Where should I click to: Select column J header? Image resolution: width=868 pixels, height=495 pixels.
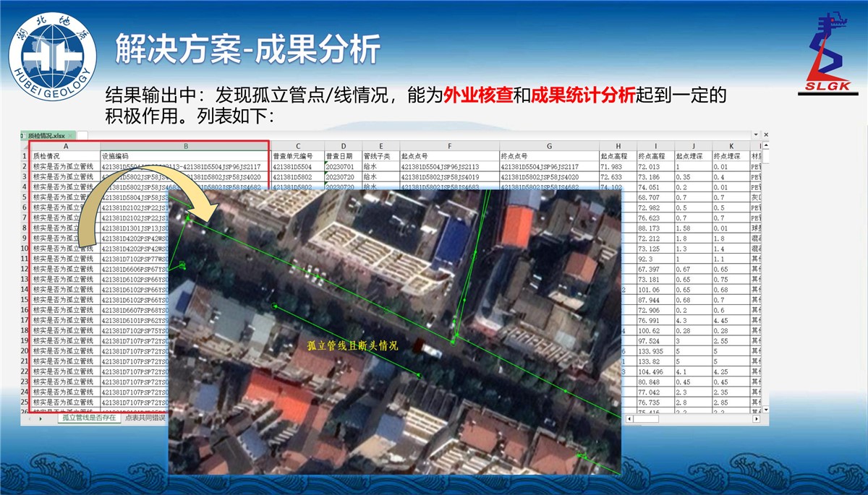pos(693,145)
